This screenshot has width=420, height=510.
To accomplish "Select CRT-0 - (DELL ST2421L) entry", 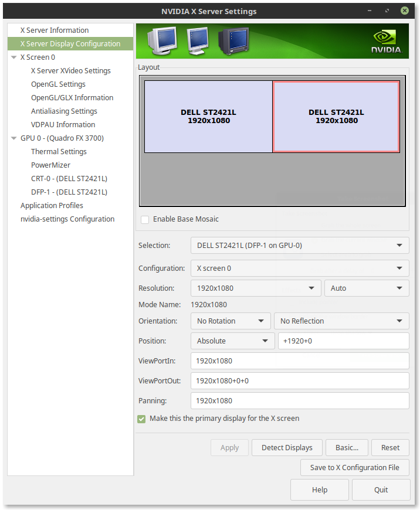I will tap(69, 179).
